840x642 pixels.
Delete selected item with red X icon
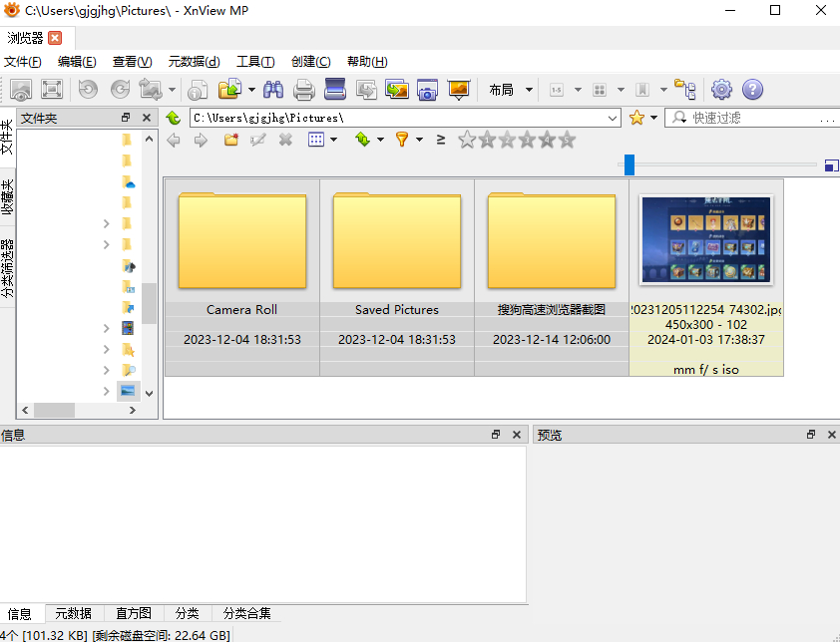pyautogui.click(x=284, y=140)
